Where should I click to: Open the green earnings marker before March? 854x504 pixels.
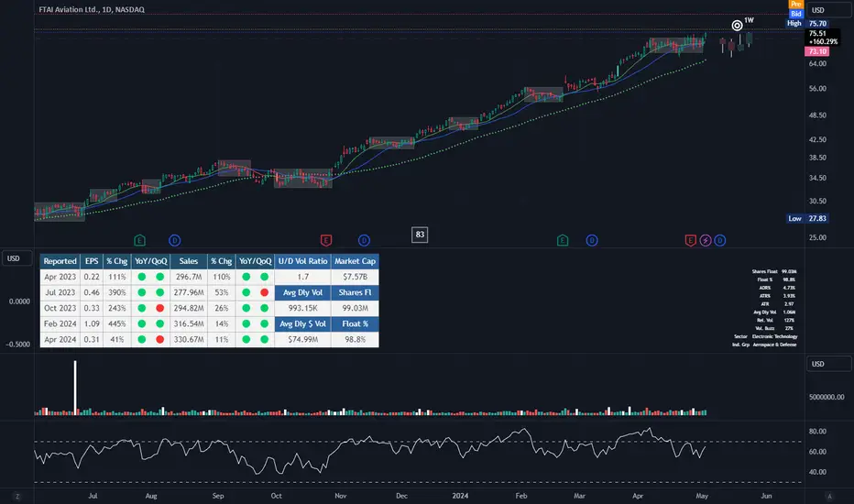pyautogui.click(x=563, y=240)
